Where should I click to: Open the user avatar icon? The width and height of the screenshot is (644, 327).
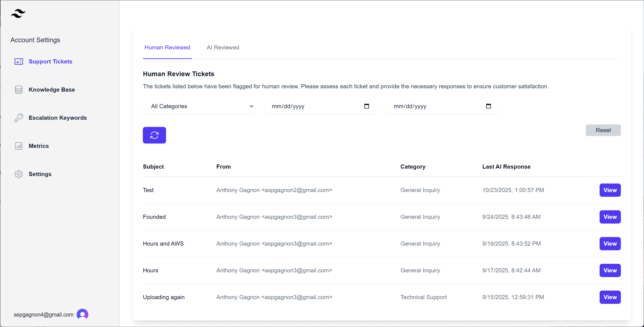click(x=82, y=314)
